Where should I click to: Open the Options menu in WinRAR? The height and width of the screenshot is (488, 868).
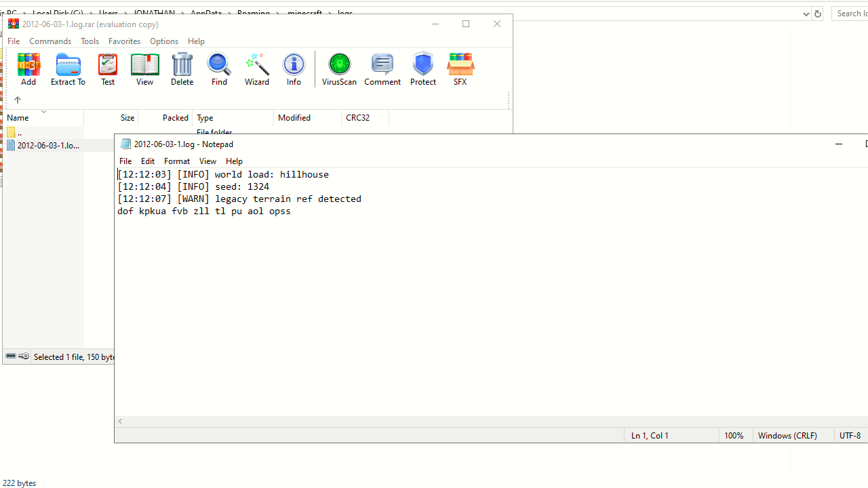164,41
